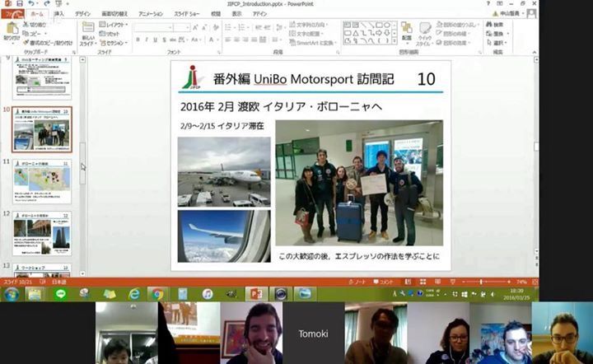Open the Shape Outline option
The height and width of the screenshot is (364, 593).
(x=452, y=34)
